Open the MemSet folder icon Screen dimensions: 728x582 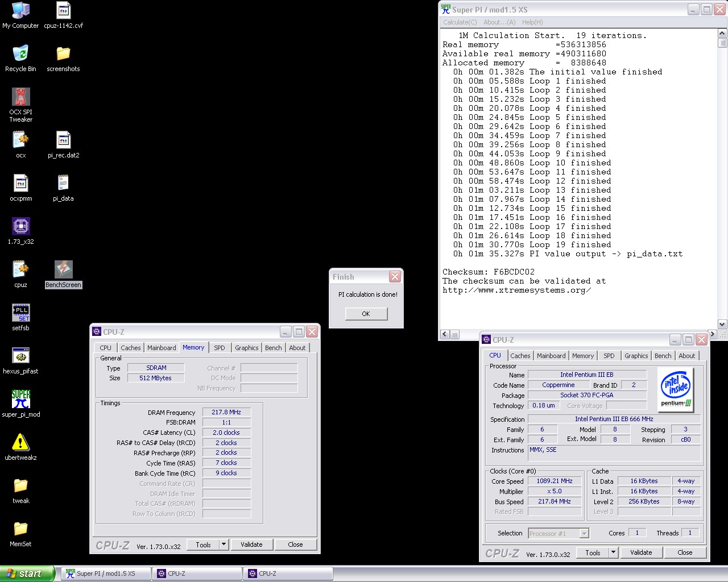coord(20,533)
